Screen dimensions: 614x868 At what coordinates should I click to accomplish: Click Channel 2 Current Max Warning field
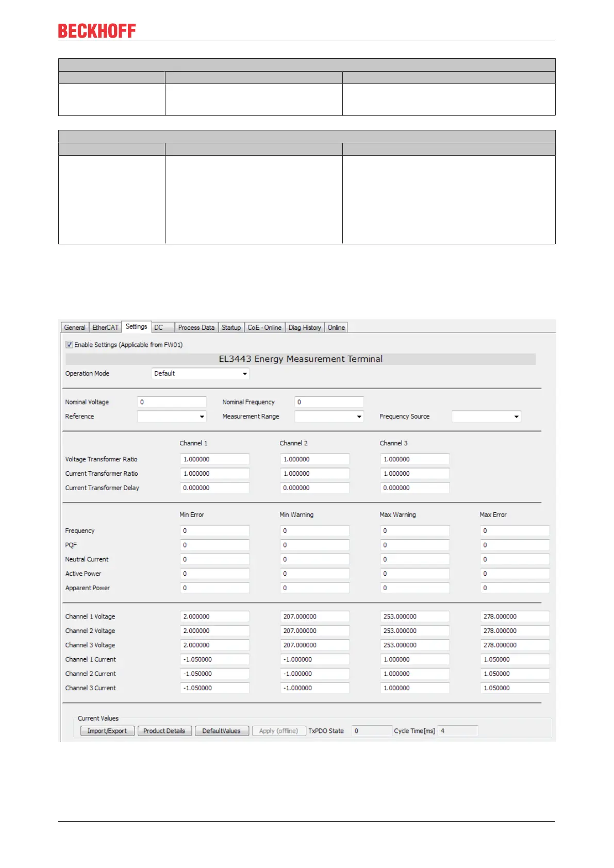[415, 674]
